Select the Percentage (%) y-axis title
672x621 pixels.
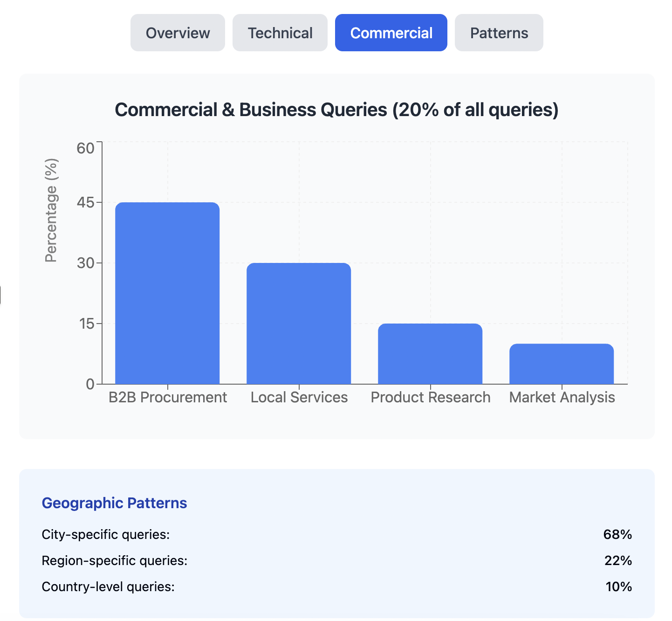(x=51, y=210)
